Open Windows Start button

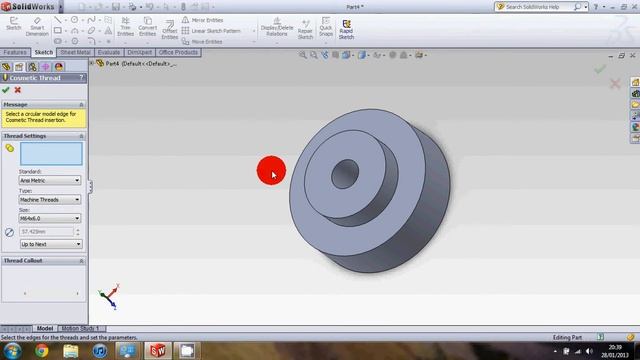point(12,351)
